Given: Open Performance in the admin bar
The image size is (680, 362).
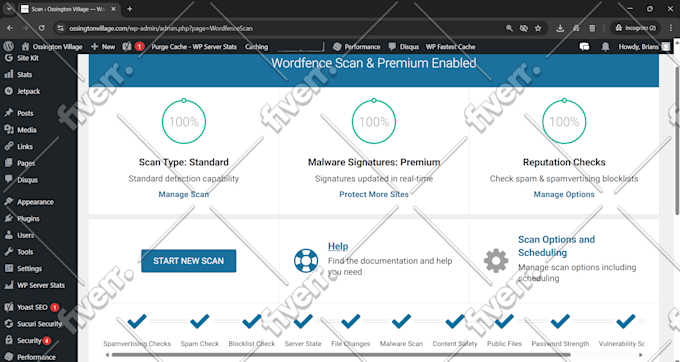Looking at the screenshot, I should (356, 47).
